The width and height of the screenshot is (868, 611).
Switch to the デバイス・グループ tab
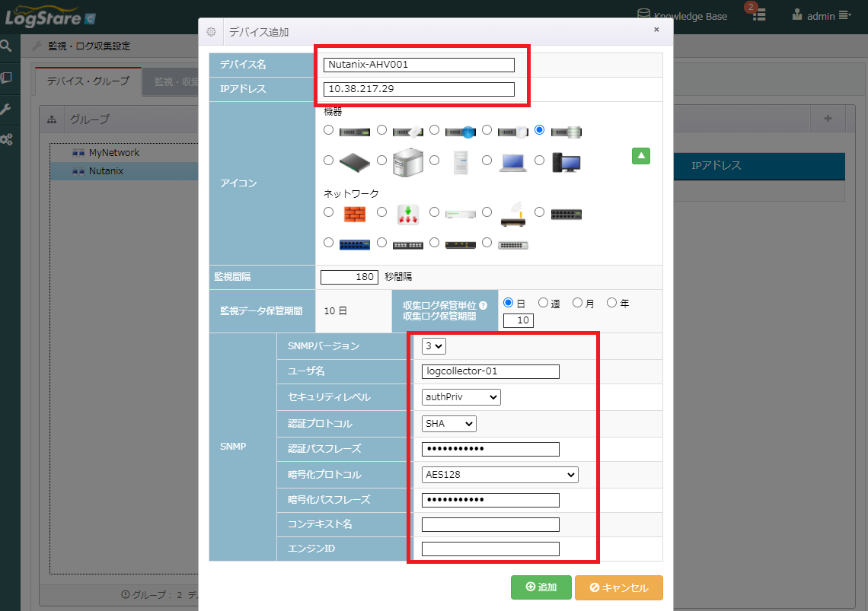(x=88, y=81)
